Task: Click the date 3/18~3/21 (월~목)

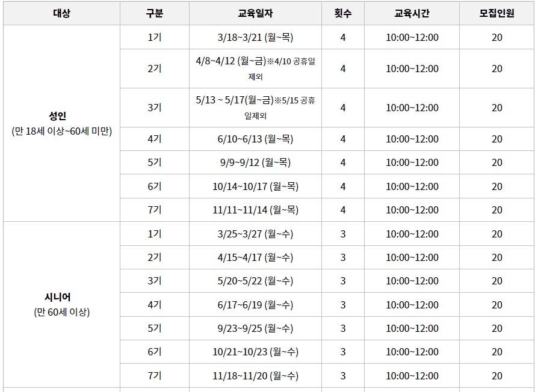Action: [x=259, y=37]
